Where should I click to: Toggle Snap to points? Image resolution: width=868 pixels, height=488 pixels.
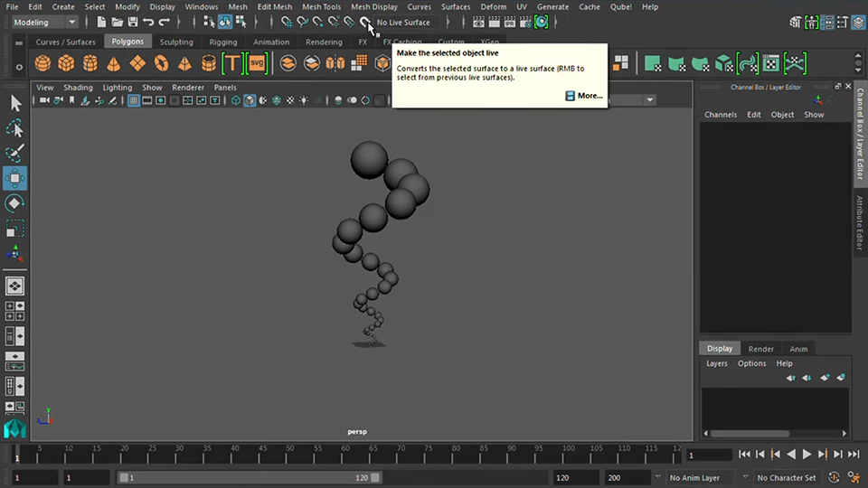pos(317,22)
